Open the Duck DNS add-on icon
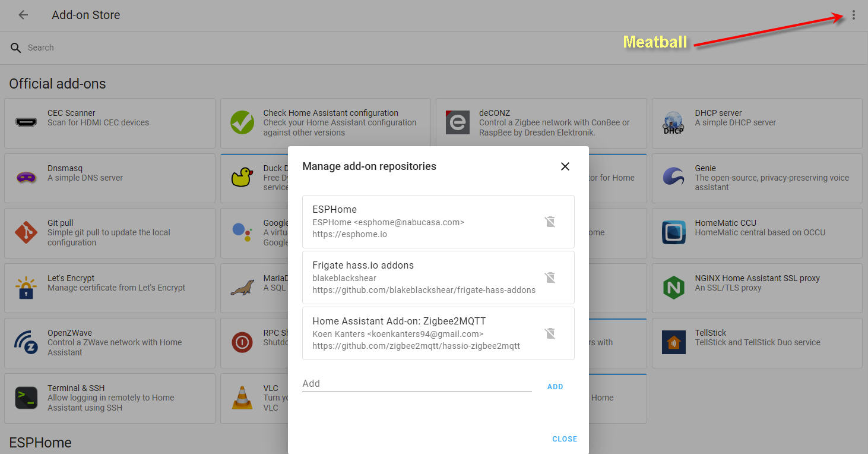868x454 pixels. (242, 178)
